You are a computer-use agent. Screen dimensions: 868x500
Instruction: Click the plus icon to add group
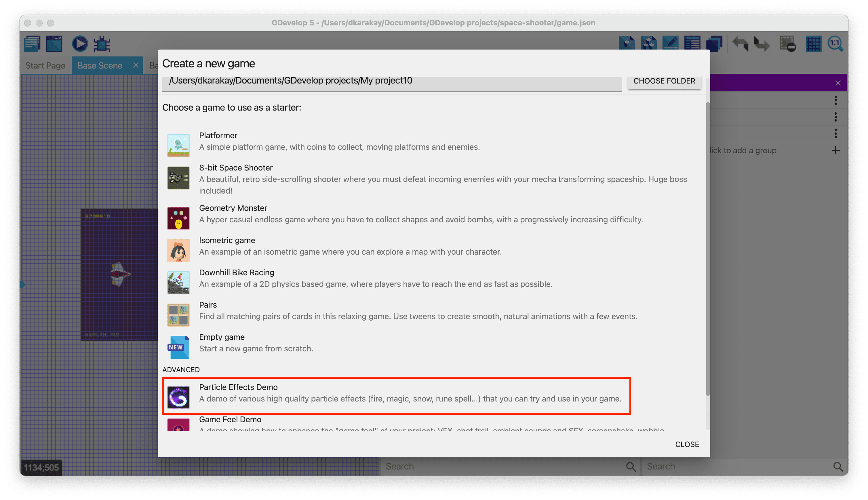click(835, 150)
